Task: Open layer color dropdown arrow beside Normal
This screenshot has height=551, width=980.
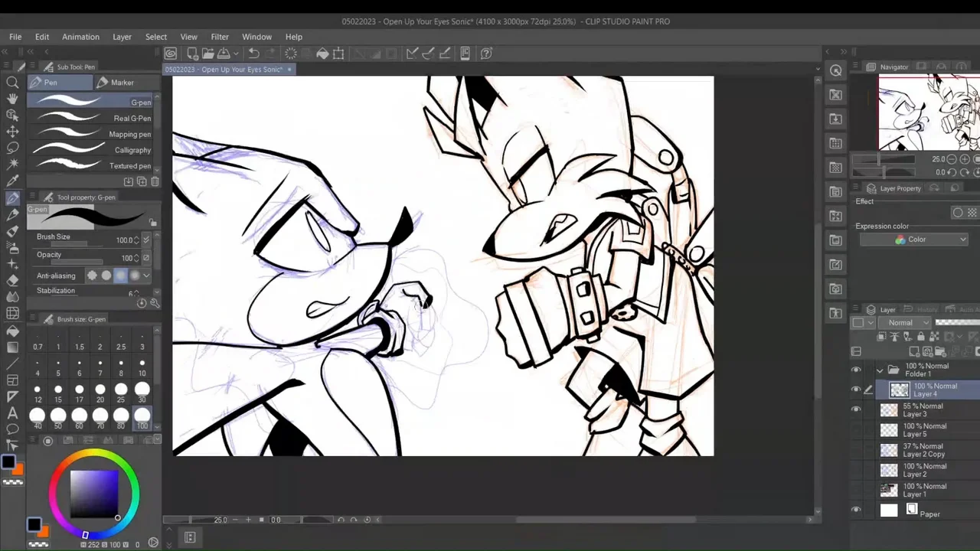Action: pos(871,322)
